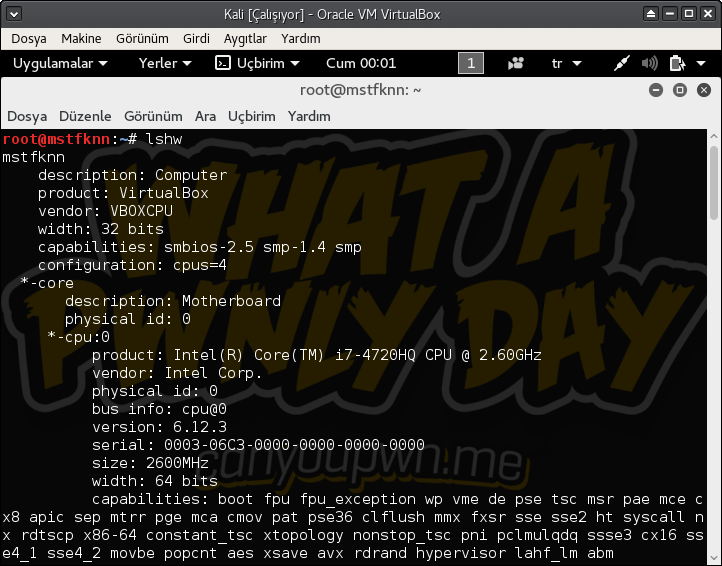Minimize the root@mstfknn terminal window
722x566 pixels.
(x=656, y=90)
